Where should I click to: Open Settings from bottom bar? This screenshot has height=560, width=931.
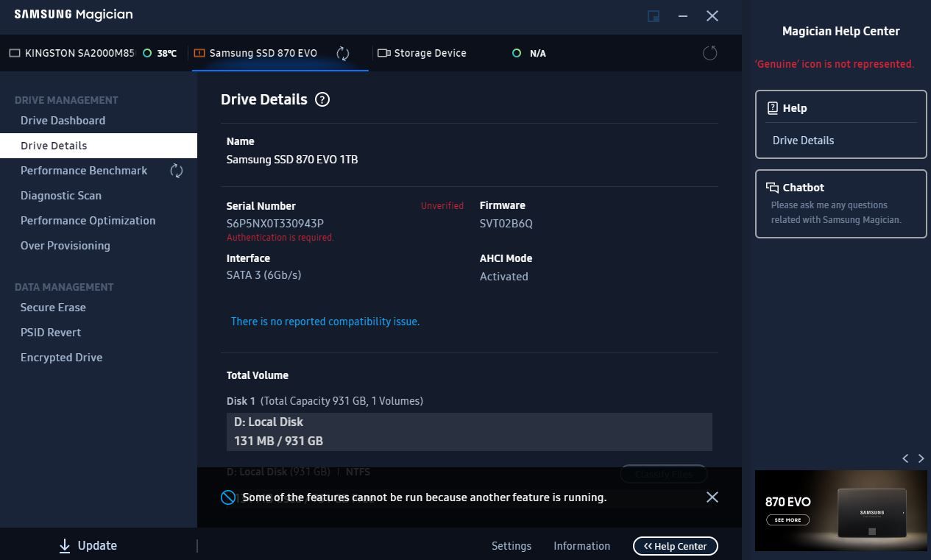click(511, 546)
